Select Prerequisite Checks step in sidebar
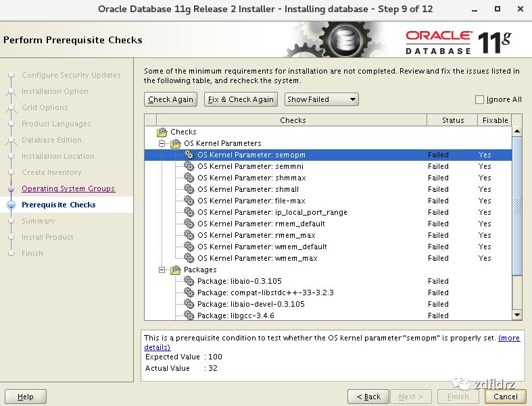Screen dimensions: 532x406 (x=59, y=205)
